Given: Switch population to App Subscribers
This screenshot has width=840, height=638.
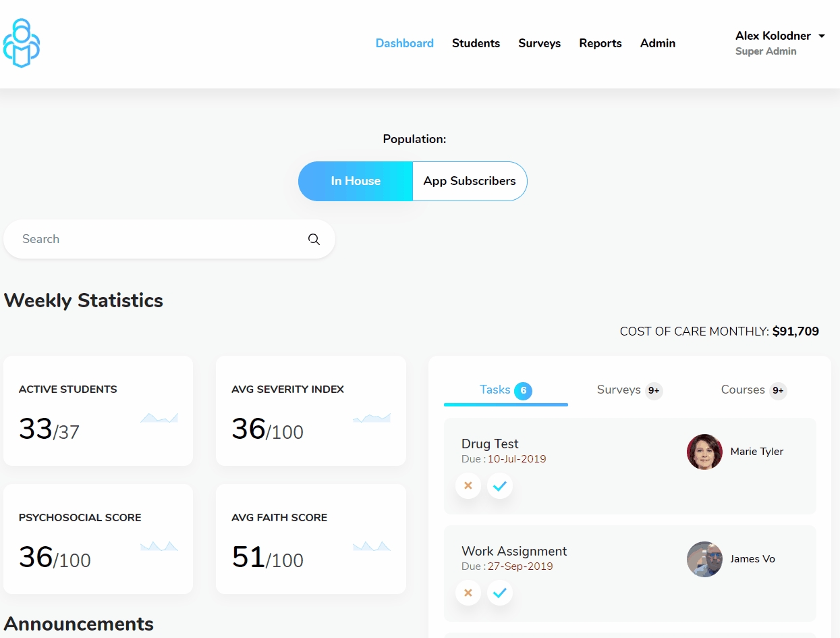Looking at the screenshot, I should [470, 181].
